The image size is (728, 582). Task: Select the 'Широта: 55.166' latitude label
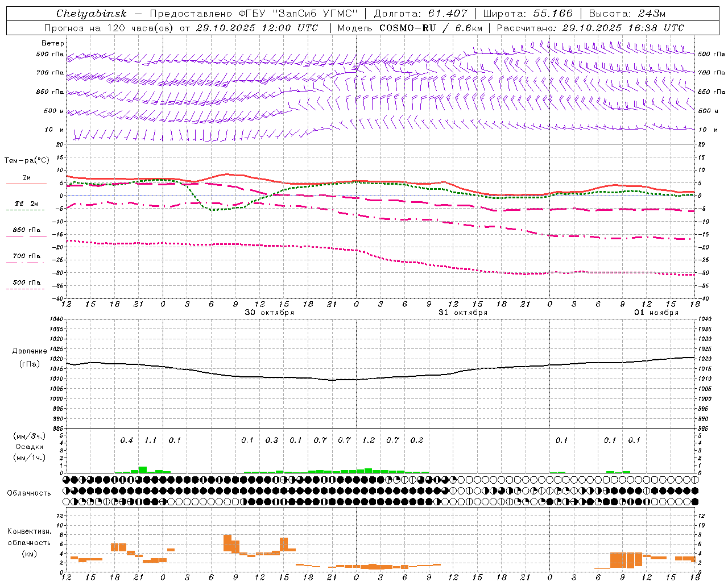click(x=527, y=14)
